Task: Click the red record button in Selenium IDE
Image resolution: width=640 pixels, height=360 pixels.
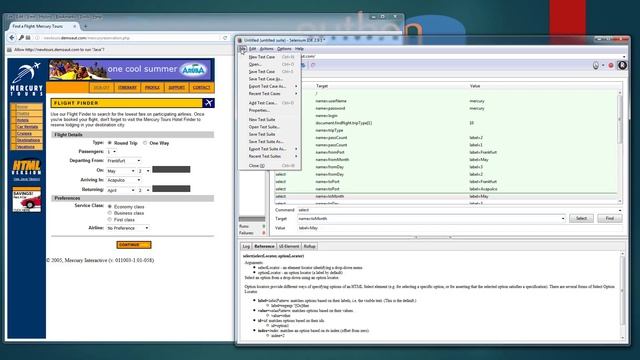Action: [611, 65]
